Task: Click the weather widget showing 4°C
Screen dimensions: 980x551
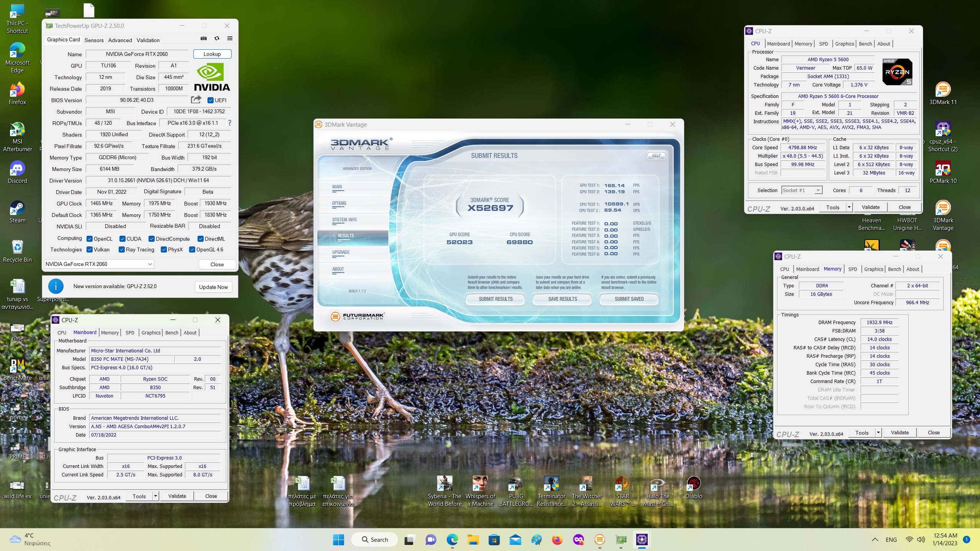Action: 31,540
